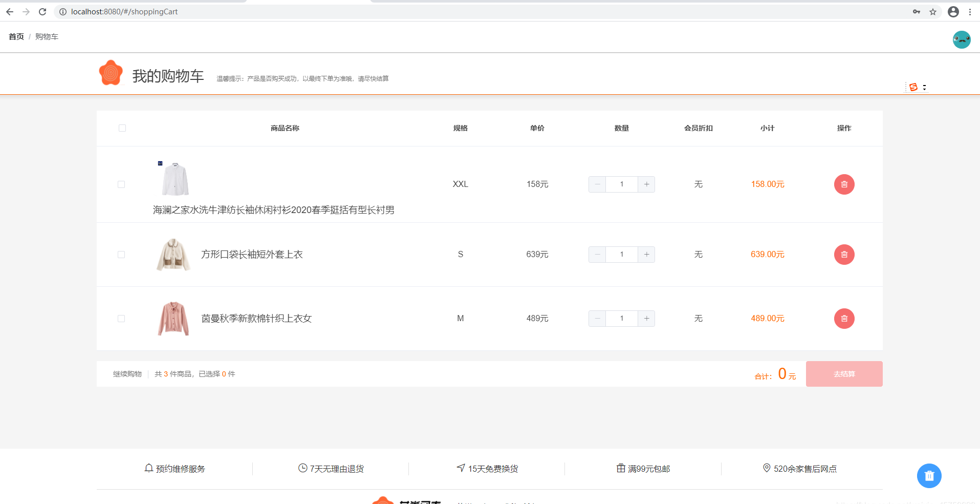Go to 首页 in the breadcrumb
Screen dimensions: 980x504
pos(16,36)
